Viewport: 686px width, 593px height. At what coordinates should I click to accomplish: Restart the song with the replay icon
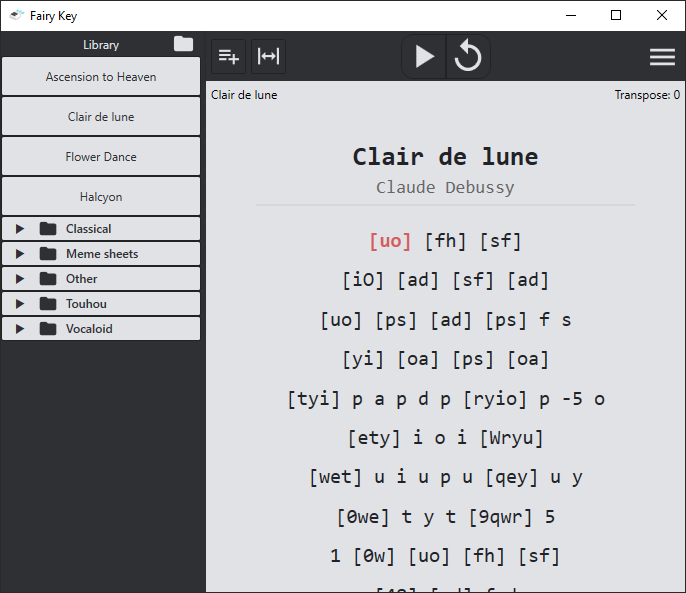(468, 56)
